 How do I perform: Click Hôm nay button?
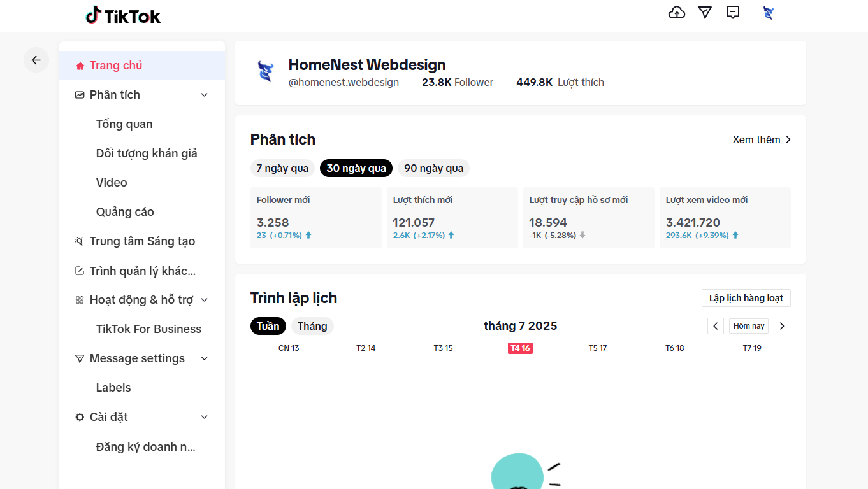point(749,326)
